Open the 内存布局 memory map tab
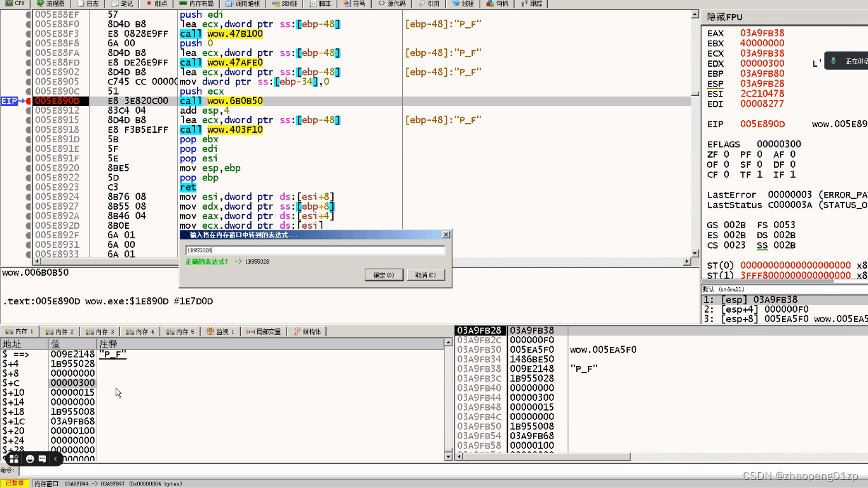868x488 pixels. click(x=196, y=3)
